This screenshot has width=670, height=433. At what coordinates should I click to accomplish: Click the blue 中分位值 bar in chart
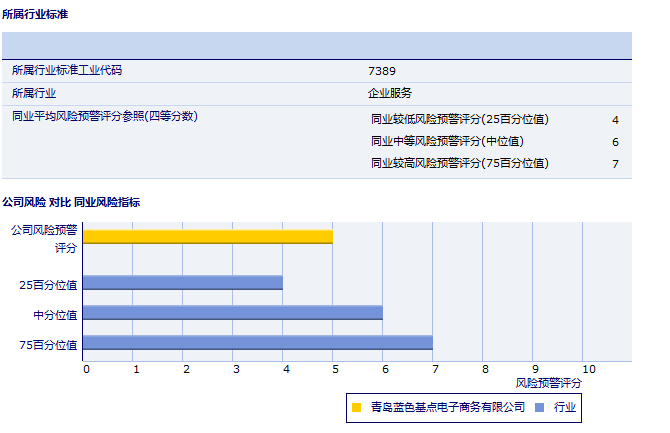point(232,313)
